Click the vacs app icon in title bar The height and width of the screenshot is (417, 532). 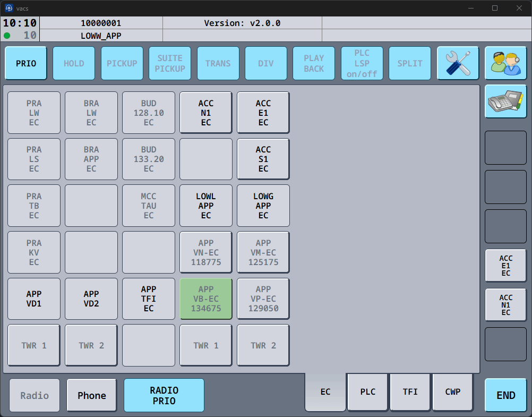point(9,8)
